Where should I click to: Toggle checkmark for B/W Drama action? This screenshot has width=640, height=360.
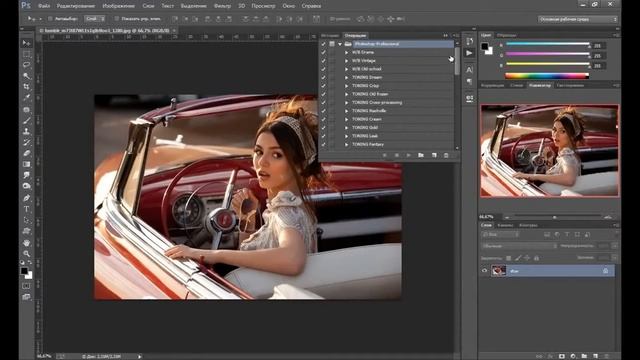324,52
